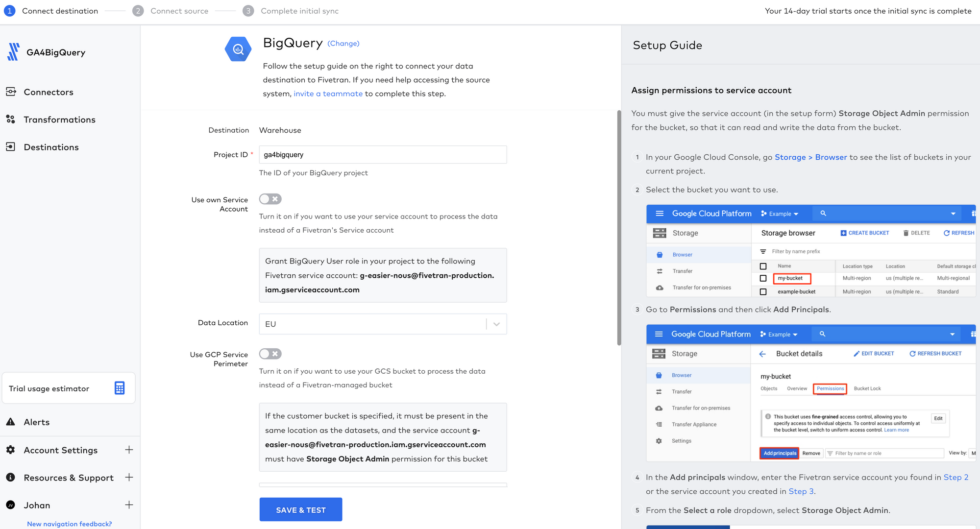Click the Destinations sidebar icon

[11, 147]
